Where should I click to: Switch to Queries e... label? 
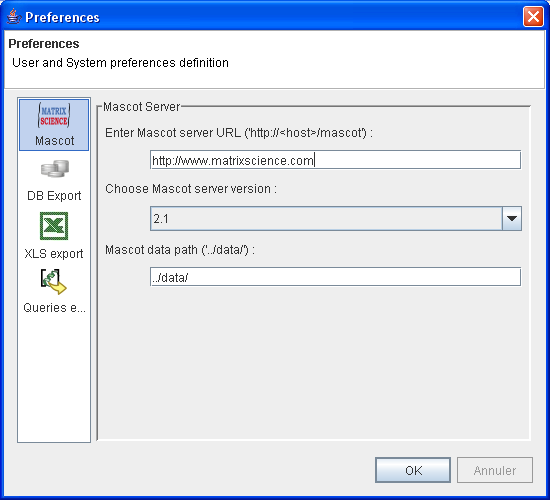point(54,308)
